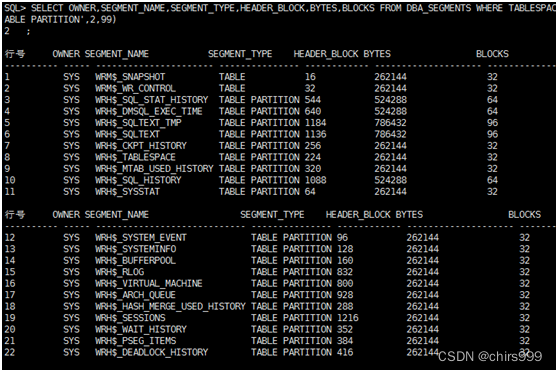Click header block value 16

(x=310, y=77)
